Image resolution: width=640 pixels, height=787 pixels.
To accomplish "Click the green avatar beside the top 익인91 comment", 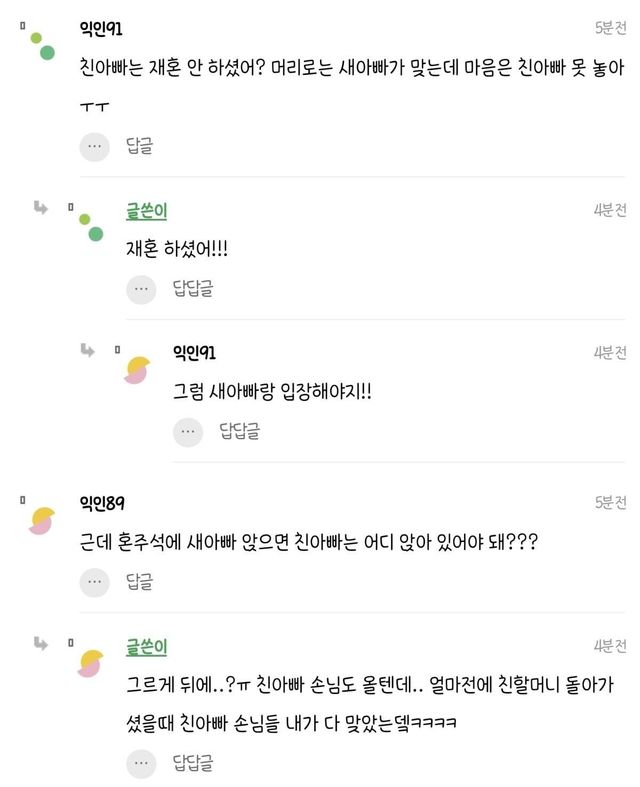I will [41, 45].
